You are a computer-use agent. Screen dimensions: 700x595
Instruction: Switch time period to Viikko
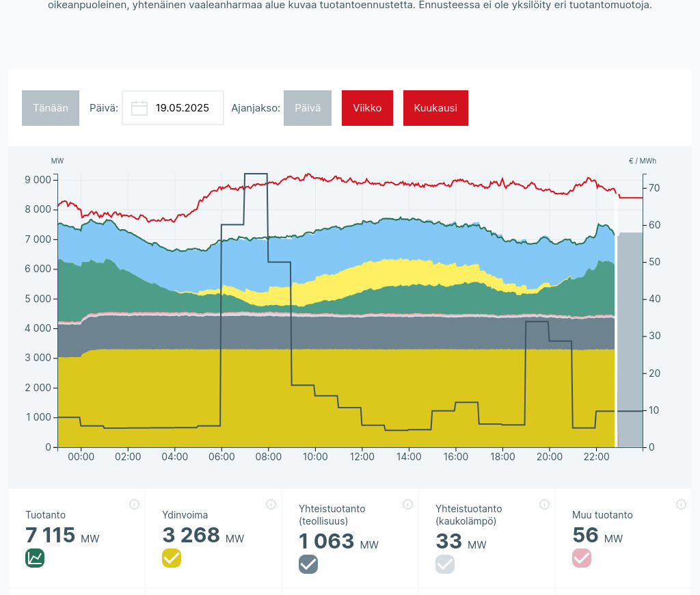(367, 108)
